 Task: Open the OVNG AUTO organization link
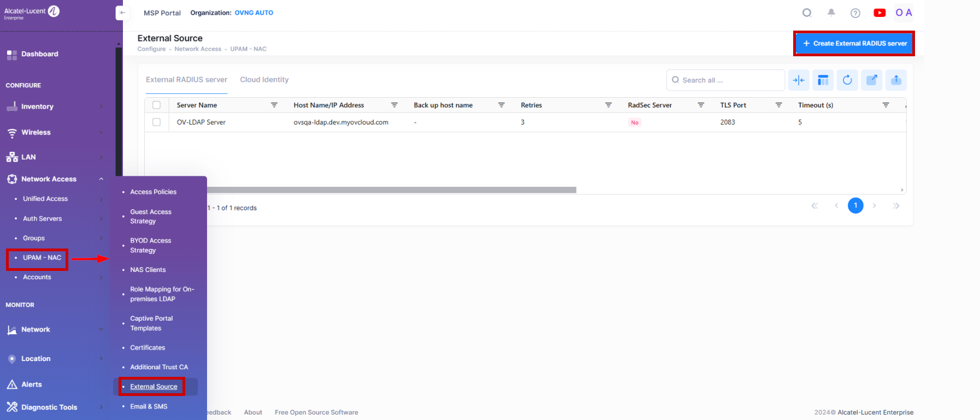coord(253,13)
